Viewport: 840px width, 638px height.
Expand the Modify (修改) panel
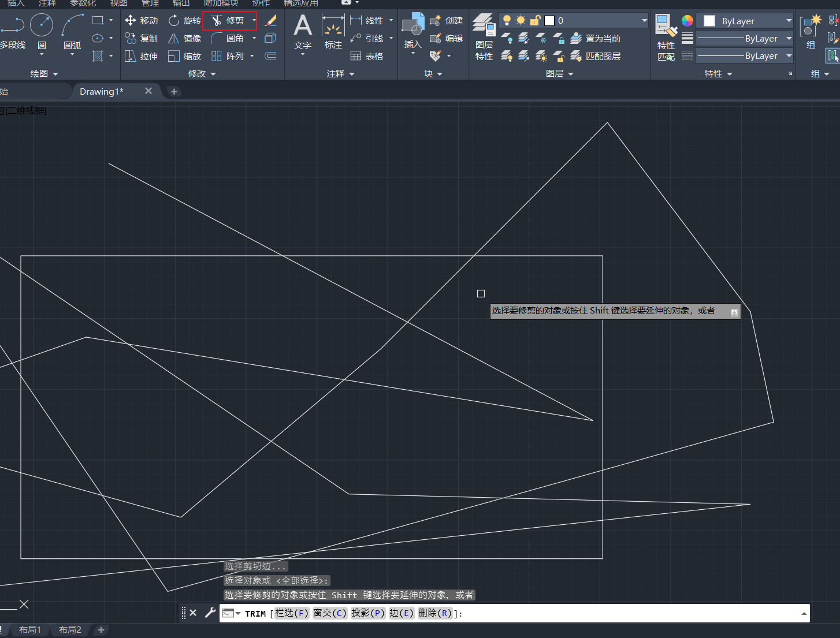point(202,74)
